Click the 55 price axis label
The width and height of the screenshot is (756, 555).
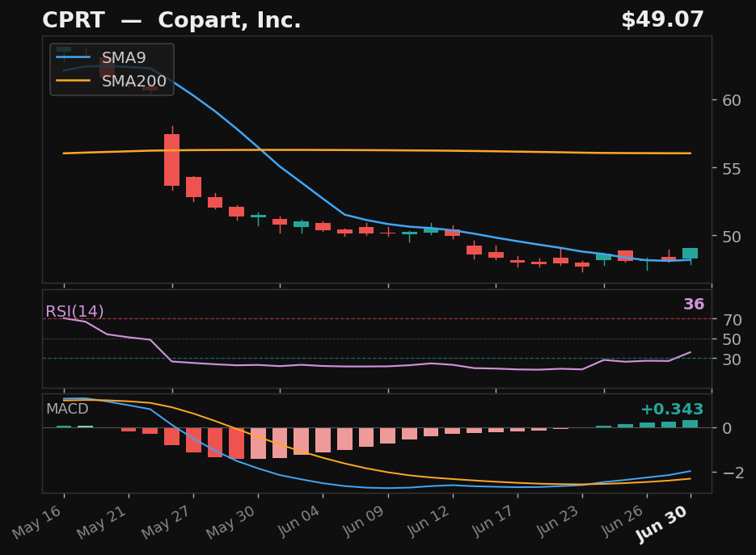[x=732, y=169]
